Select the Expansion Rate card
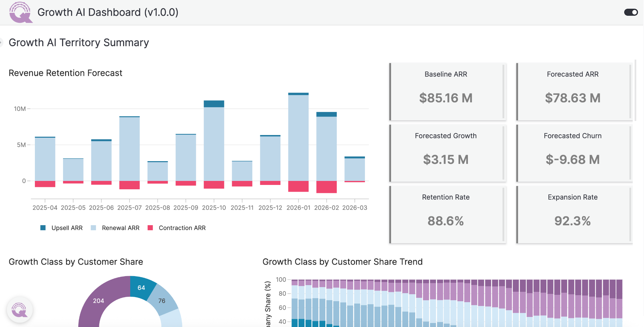The image size is (644, 327). pyautogui.click(x=574, y=215)
